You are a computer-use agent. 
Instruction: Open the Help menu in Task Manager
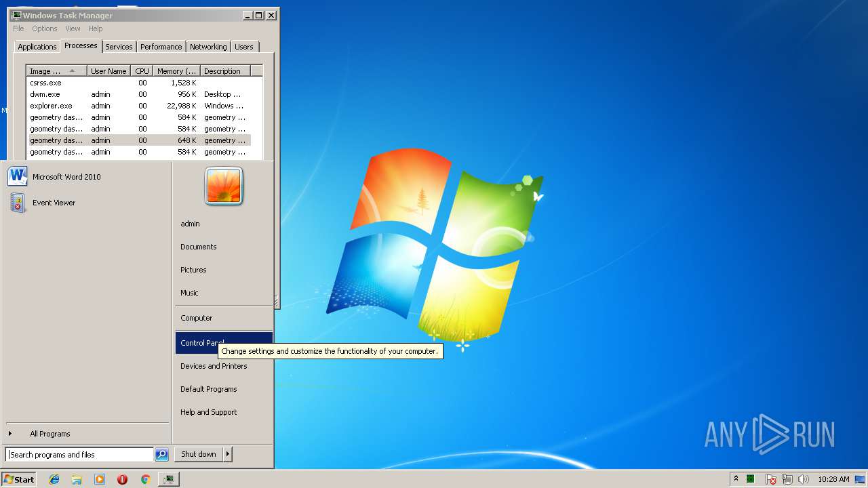tap(96, 28)
